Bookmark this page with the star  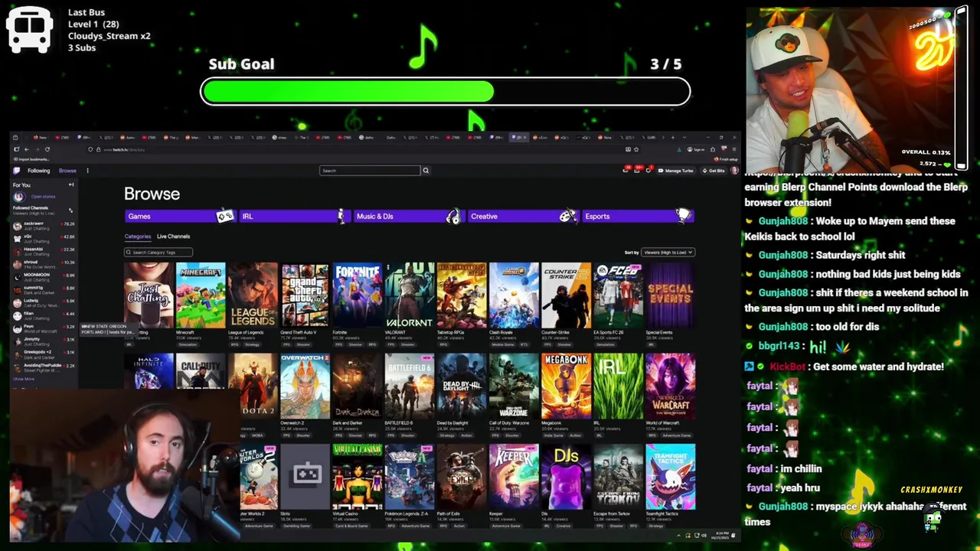(x=636, y=149)
